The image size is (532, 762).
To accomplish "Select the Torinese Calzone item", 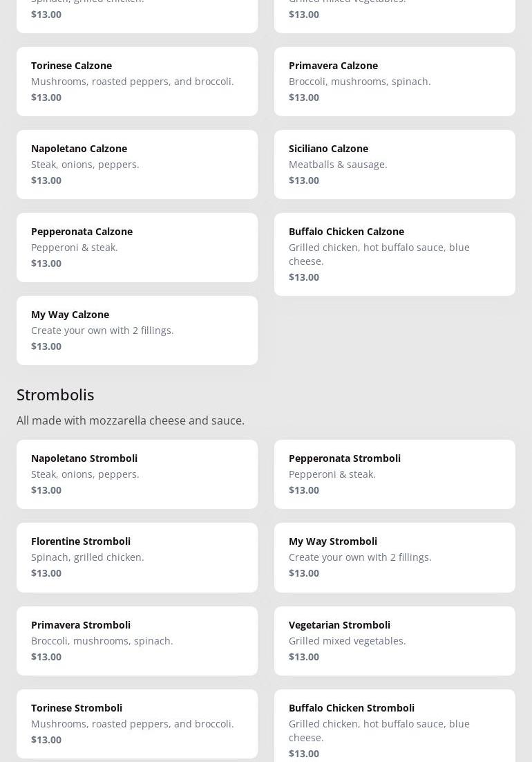I will 137,81.
